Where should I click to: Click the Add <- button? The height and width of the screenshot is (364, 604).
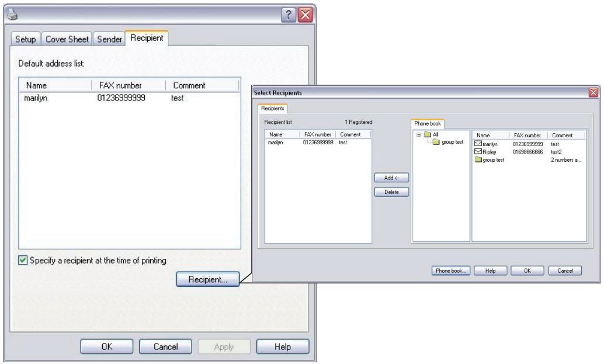[391, 178]
